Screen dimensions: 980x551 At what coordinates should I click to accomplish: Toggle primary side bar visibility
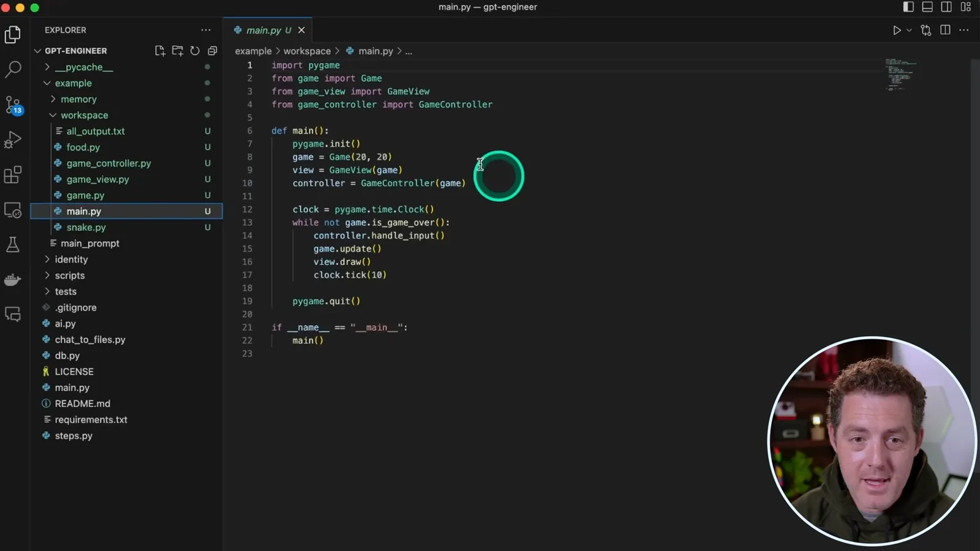point(908,7)
